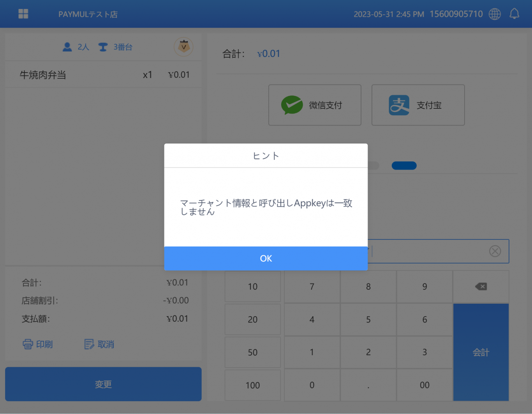
Task: Clear the amount input with X icon
Action: click(x=495, y=251)
